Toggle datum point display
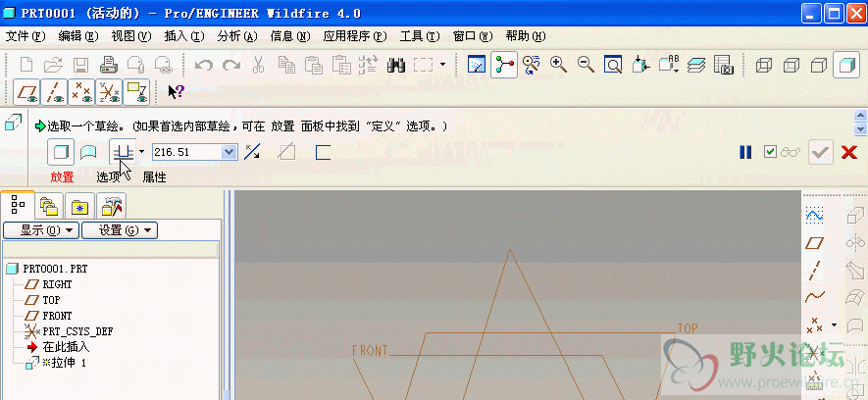 pos(80,92)
